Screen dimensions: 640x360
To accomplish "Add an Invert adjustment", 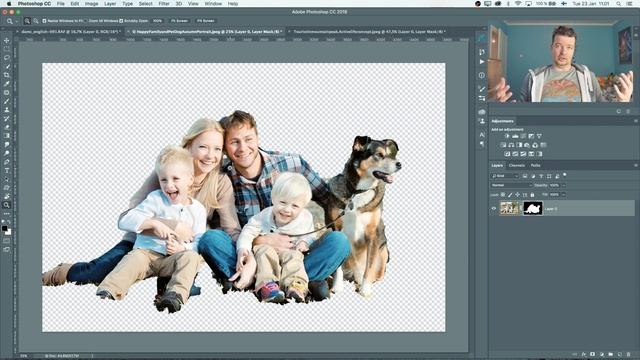I will pyautogui.click(x=507, y=154).
